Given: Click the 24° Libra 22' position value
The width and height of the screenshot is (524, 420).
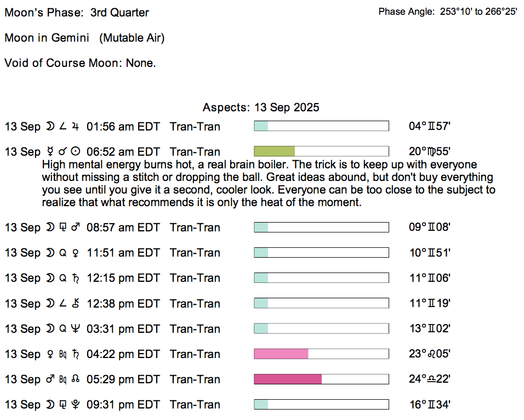Looking at the screenshot, I should coord(429,379).
